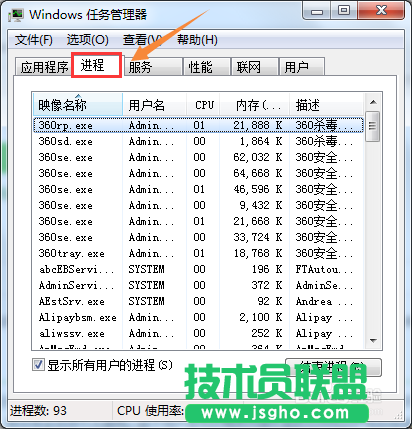Select 360se.exe using 9,432 K memory

198,205
